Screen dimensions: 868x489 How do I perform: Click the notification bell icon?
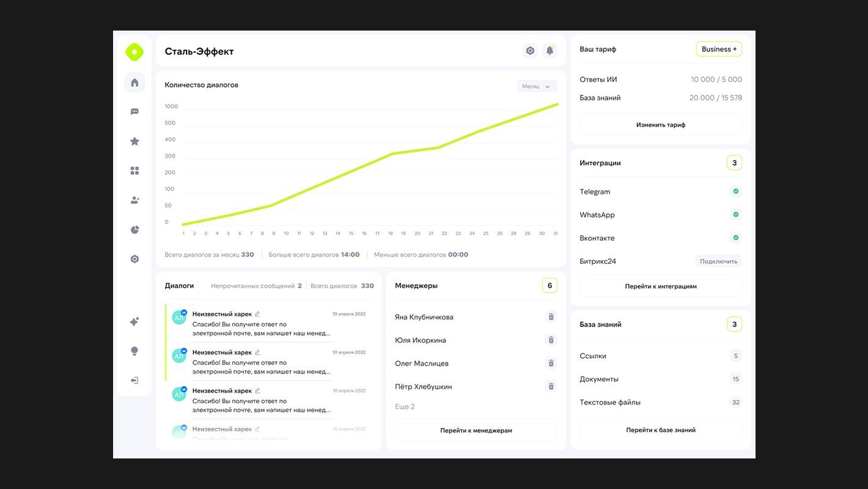pyautogui.click(x=550, y=51)
